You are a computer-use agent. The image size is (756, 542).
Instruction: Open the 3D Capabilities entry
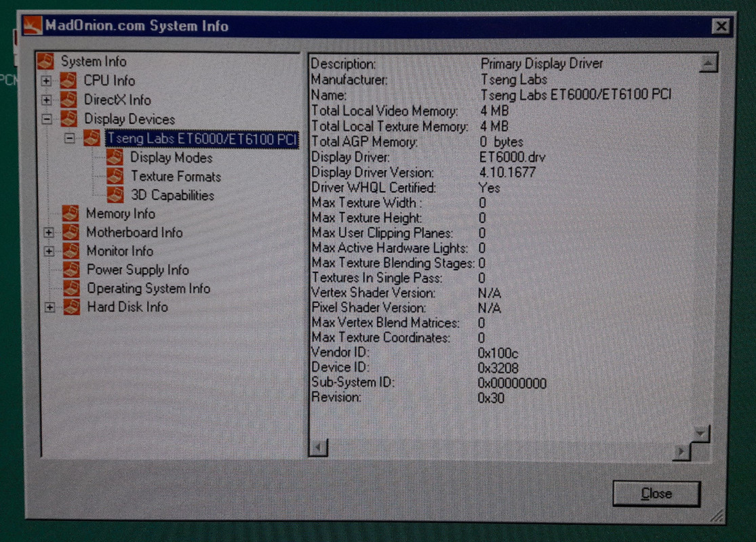[173, 195]
